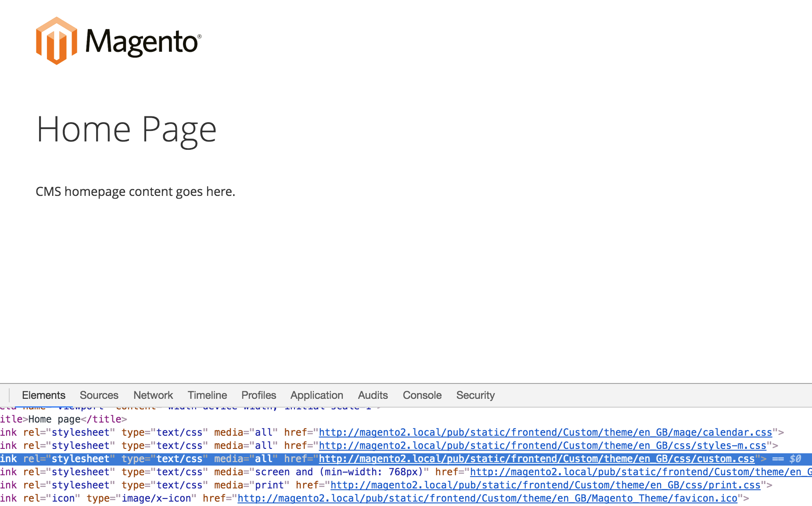Select the Timeline tab

pos(207,395)
